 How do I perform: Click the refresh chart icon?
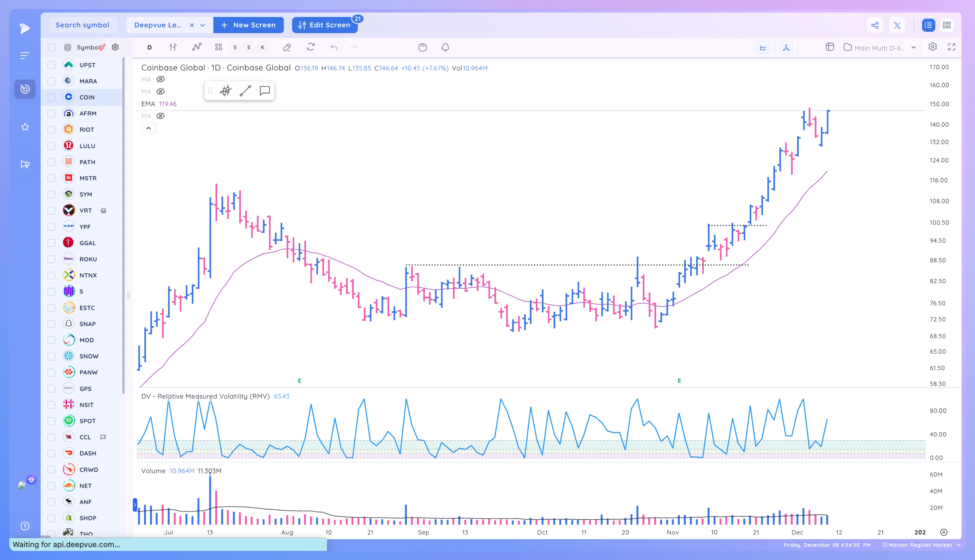click(x=310, y=47)
